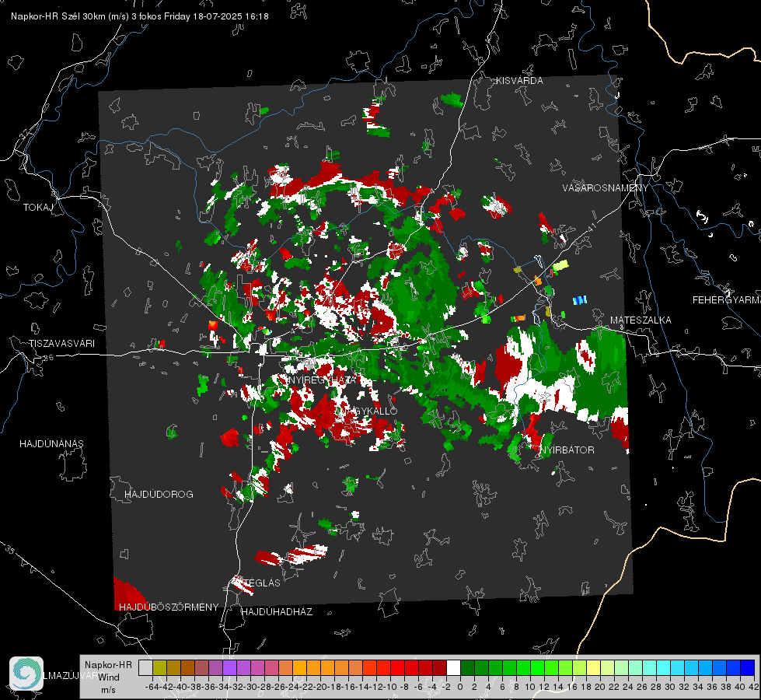Click the '42' legend value

(x=753, y=687)
